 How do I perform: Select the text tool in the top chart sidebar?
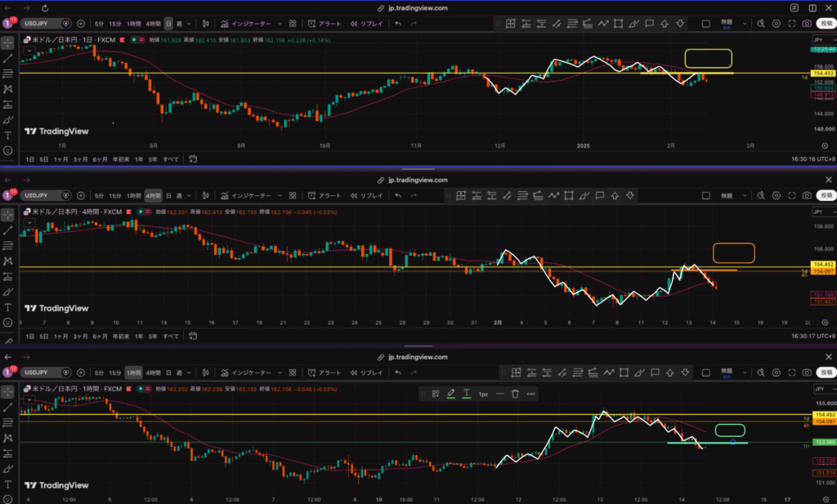[x=8, y=136]
